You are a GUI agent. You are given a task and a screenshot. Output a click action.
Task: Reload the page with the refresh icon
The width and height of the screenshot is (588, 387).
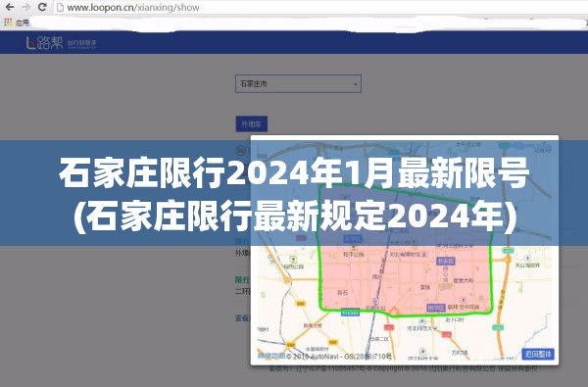click(x=42, y=7)
